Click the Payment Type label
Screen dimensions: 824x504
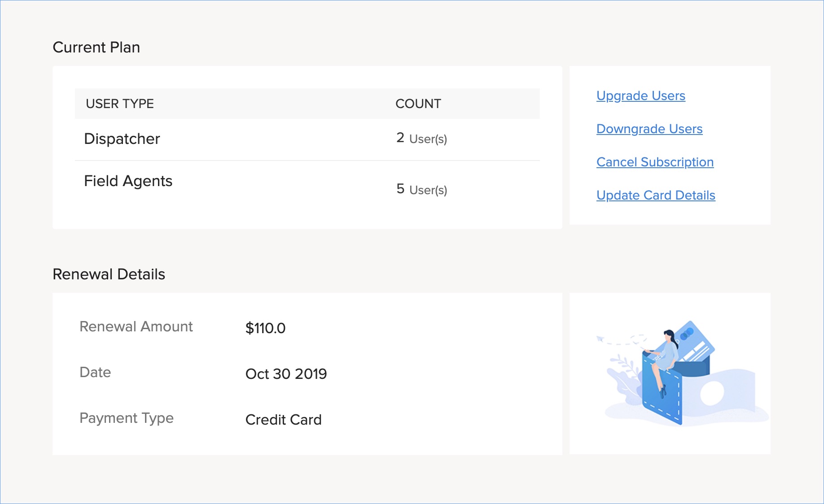126,418
